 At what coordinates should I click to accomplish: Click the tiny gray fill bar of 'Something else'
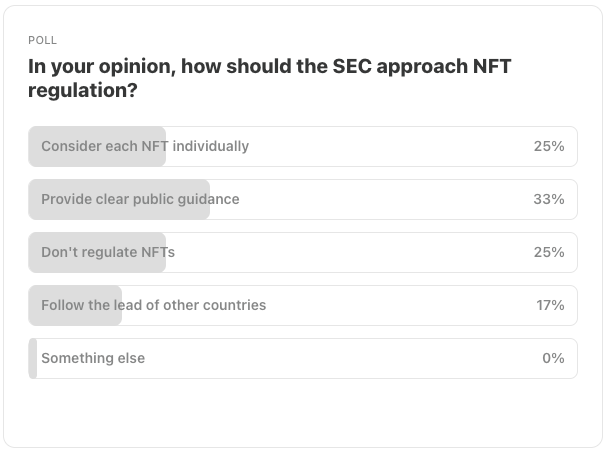point(33,358)
